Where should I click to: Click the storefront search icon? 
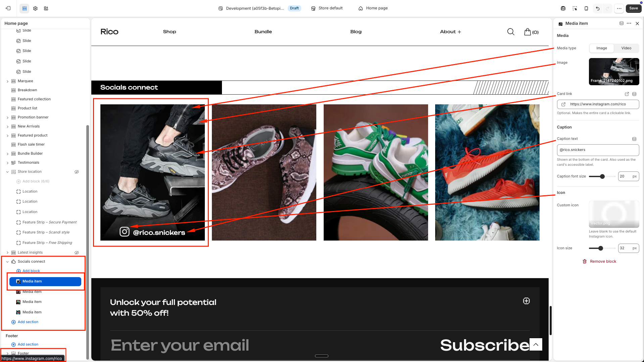tap(511, 32)
